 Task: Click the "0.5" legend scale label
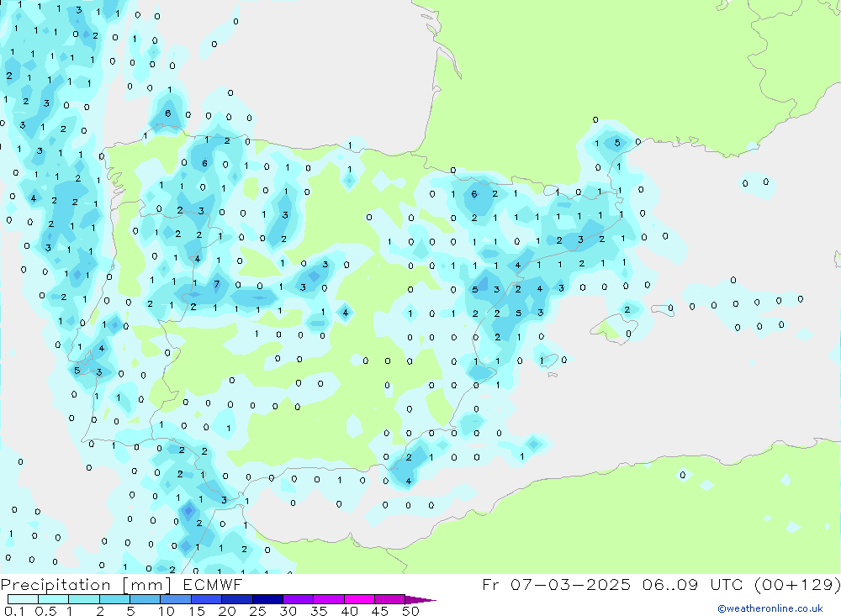coord(45,611)
